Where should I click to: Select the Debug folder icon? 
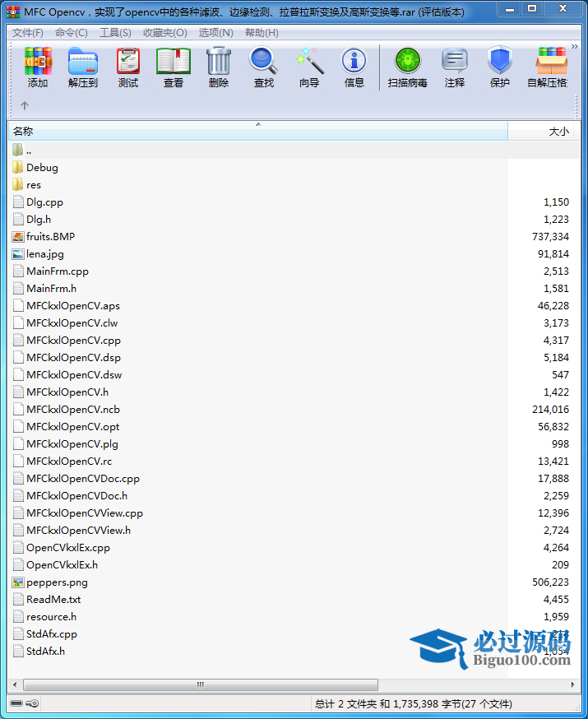18,167
